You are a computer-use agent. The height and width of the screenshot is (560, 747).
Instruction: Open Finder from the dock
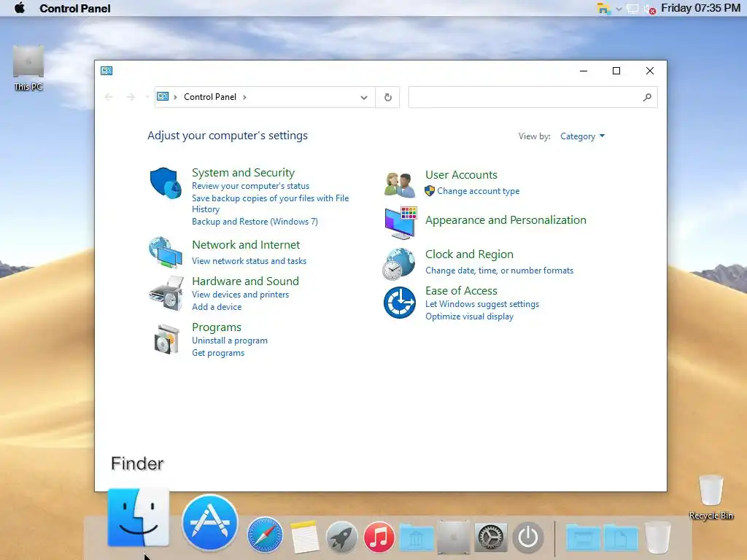point(138,517)
